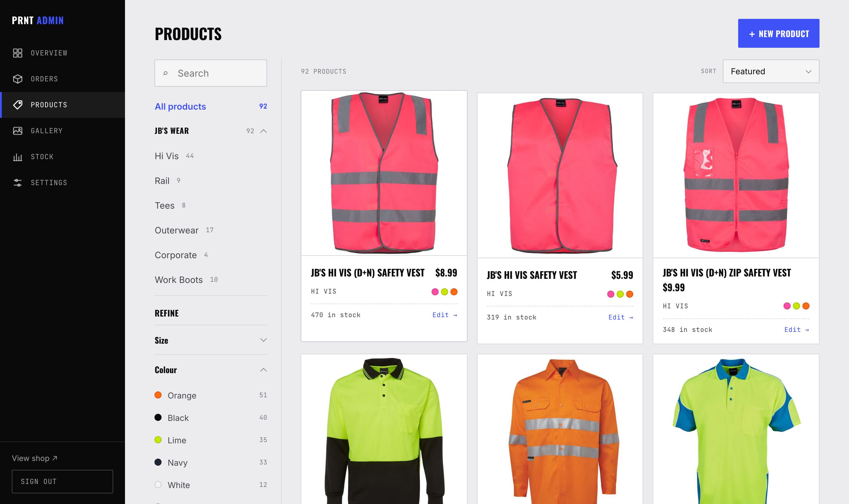Image resolution: width=849 pixels, height=504 pixels.
Task: Open the pink zip safety vest thumbnail
Action: coord(736,175)
